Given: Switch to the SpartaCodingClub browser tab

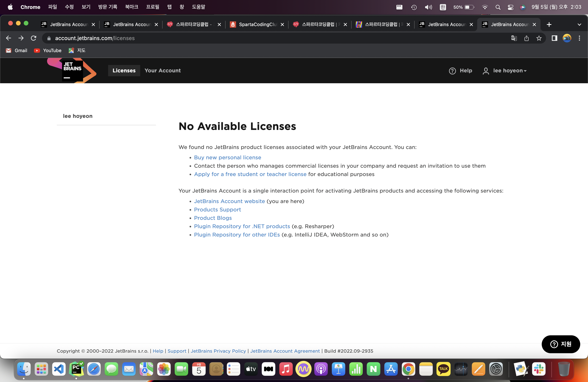Looking at the screenshot, I should [x=257, y=25].
